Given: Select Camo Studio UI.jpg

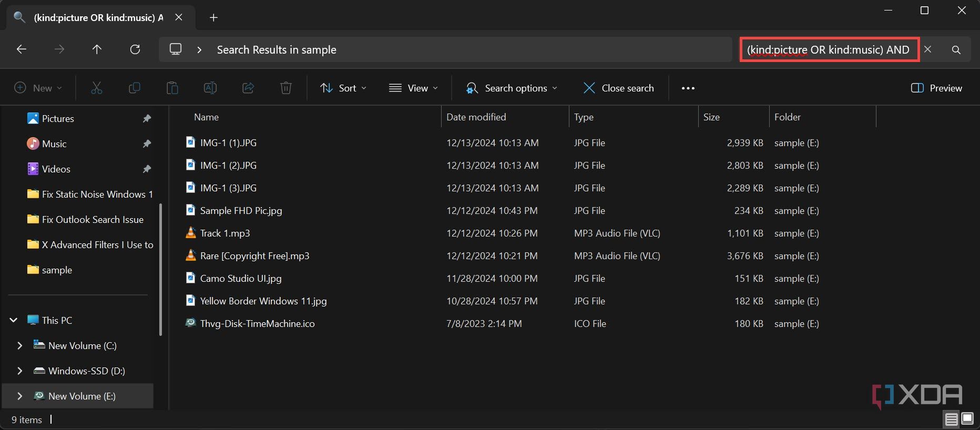Looking at the screenshot, I should [x=241, y=278].
